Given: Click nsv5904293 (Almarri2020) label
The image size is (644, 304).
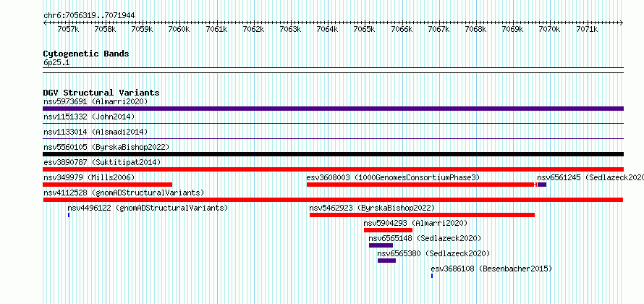Looking at the screenshot, I should click(415, 223).
